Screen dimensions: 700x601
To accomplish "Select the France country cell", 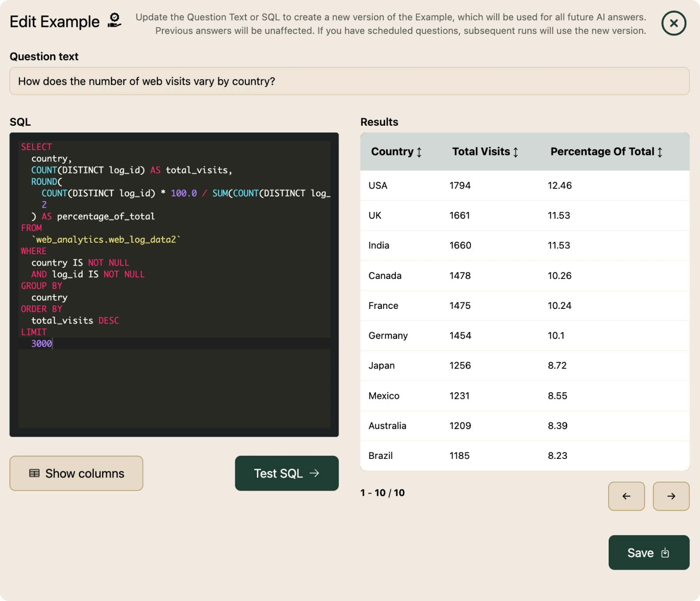I will [x=383, y=305].
